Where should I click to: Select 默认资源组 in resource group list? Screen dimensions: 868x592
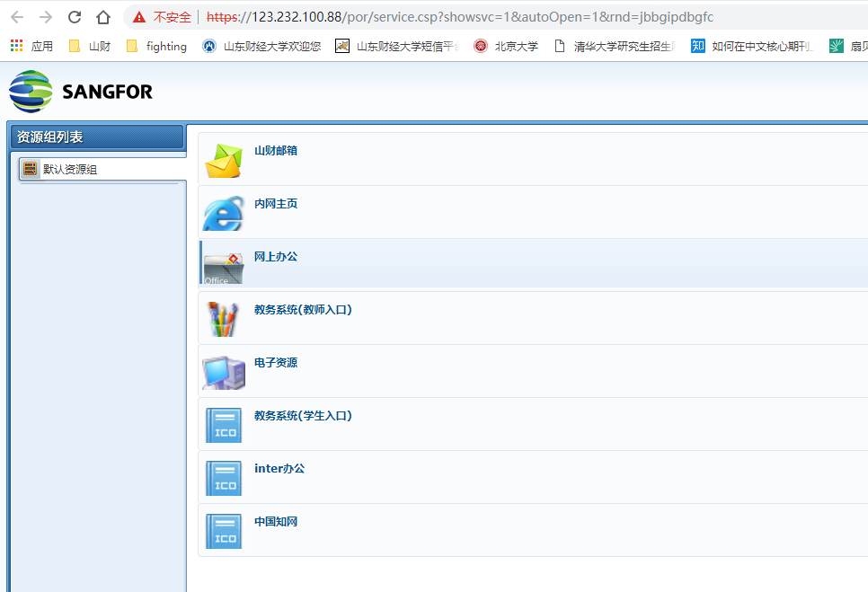69,169
